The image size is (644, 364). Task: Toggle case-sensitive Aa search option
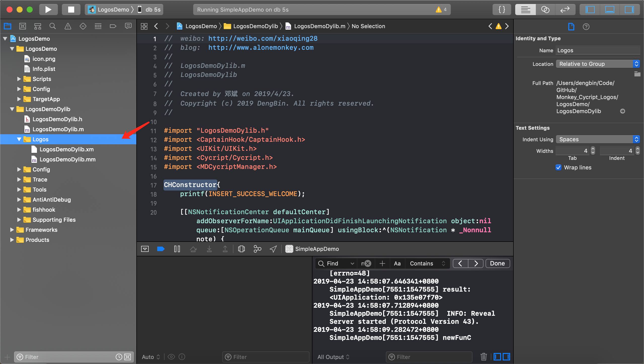pos(397,263)
